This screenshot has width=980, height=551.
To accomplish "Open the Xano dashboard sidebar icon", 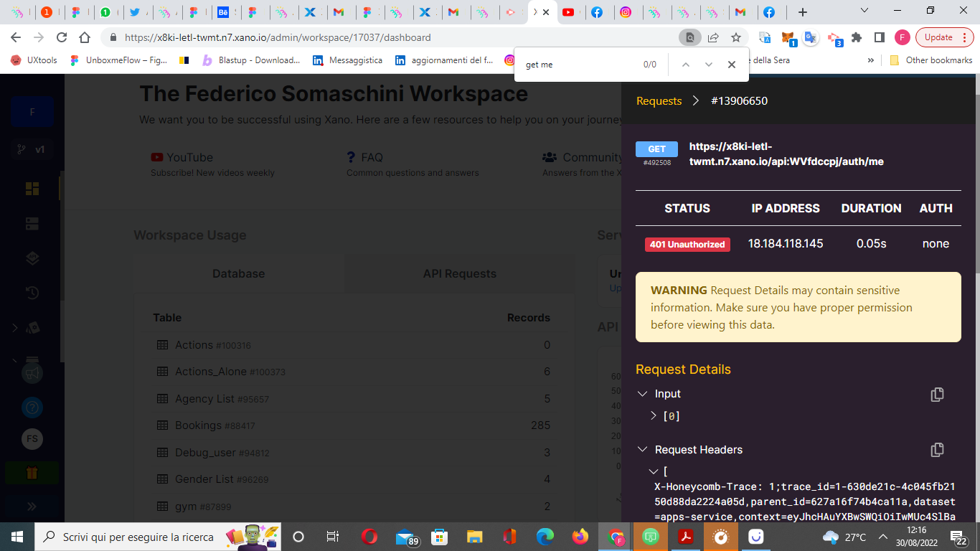I will point(32,188).
